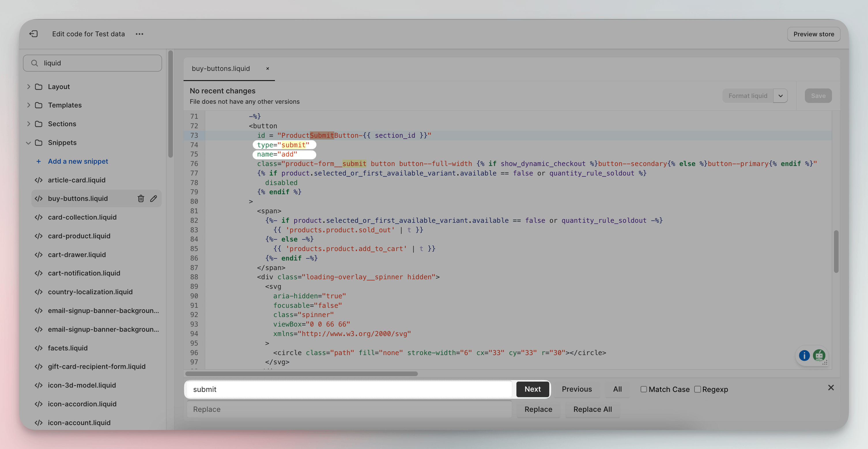Toggle the Match Case checkbox
Screen dimensions: 868x449
click(643, 389)
